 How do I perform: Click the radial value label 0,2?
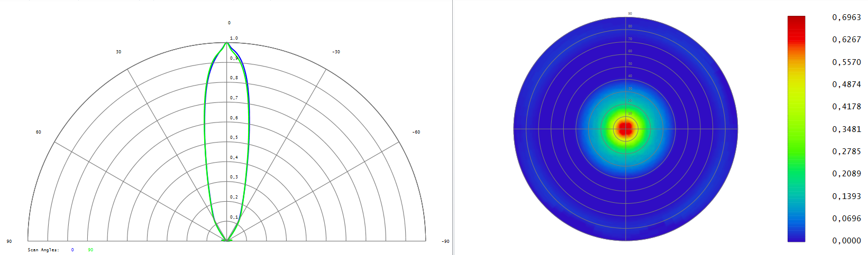(234, 197)
